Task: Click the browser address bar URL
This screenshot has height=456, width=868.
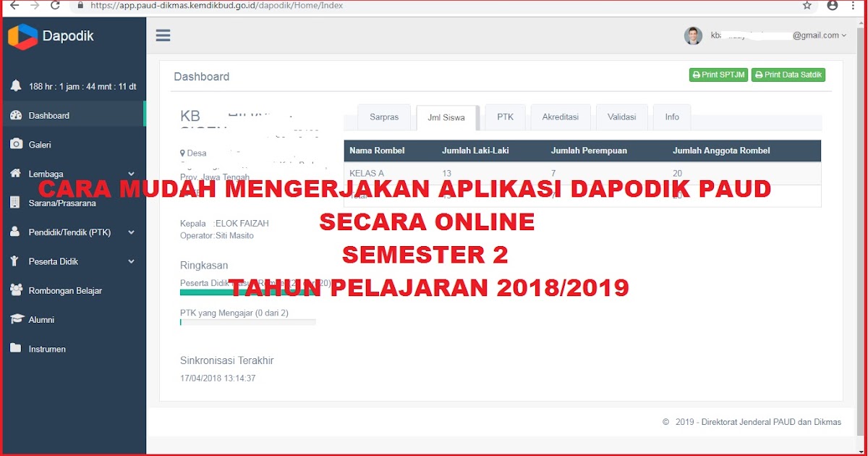Action: (x=217, y=5)
